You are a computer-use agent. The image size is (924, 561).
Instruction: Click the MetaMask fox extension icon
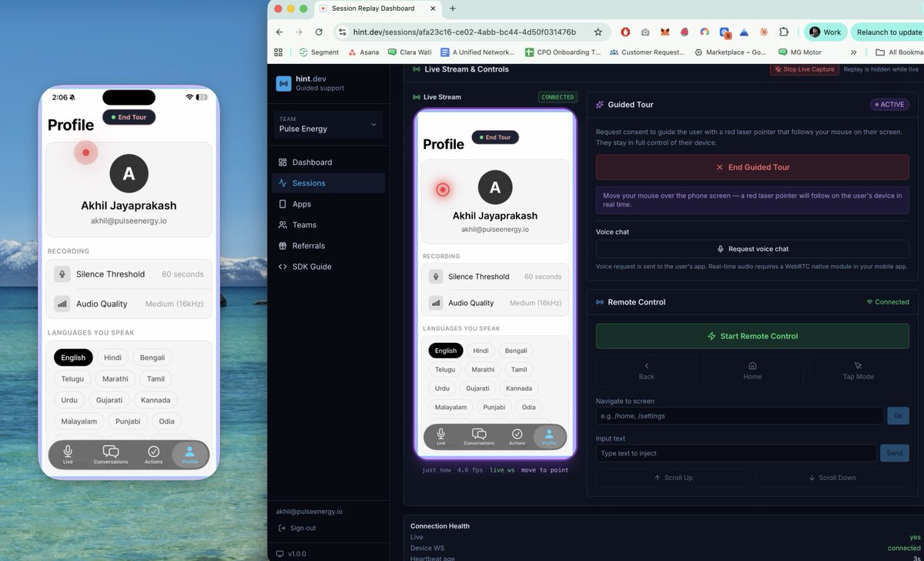pyautogui.click(x=665, y=32)
